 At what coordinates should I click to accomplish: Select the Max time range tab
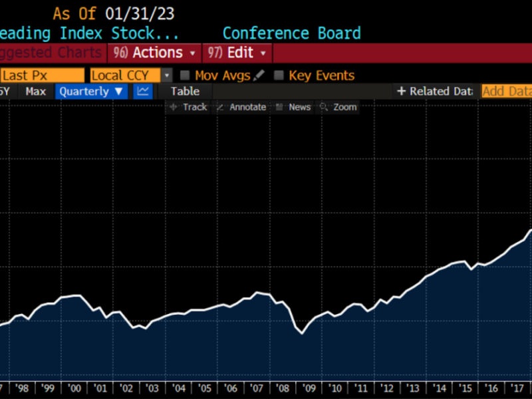(35, 92)
